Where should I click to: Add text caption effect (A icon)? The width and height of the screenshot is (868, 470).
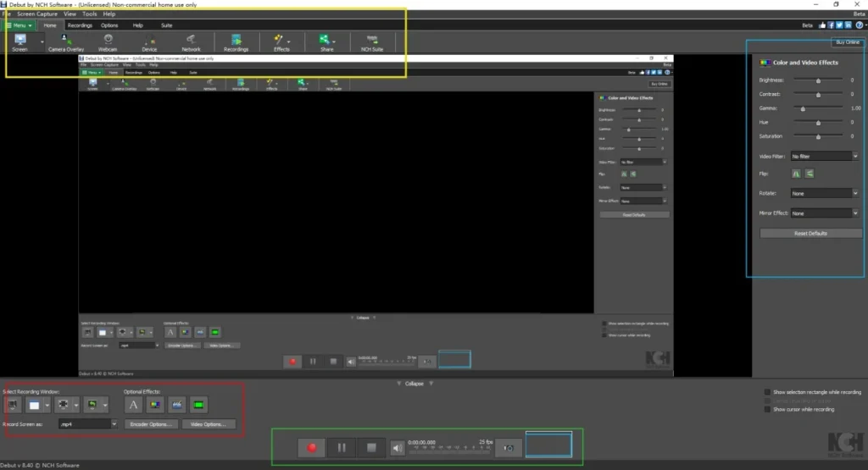133,406
